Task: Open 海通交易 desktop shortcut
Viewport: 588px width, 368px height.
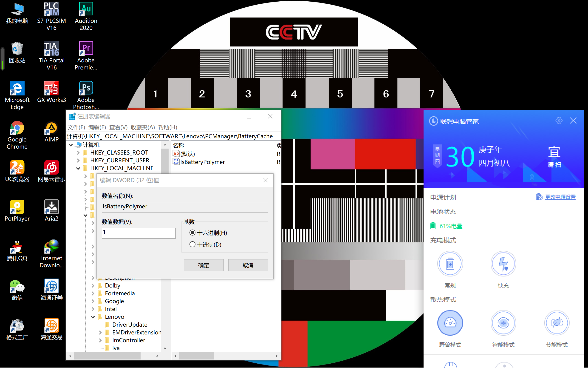Action: point(51,330)
